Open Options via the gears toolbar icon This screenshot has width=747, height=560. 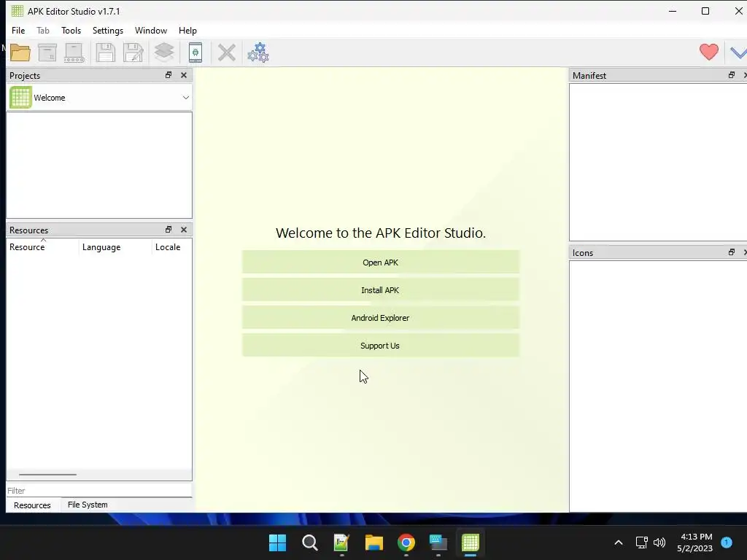tap(258, 52)
